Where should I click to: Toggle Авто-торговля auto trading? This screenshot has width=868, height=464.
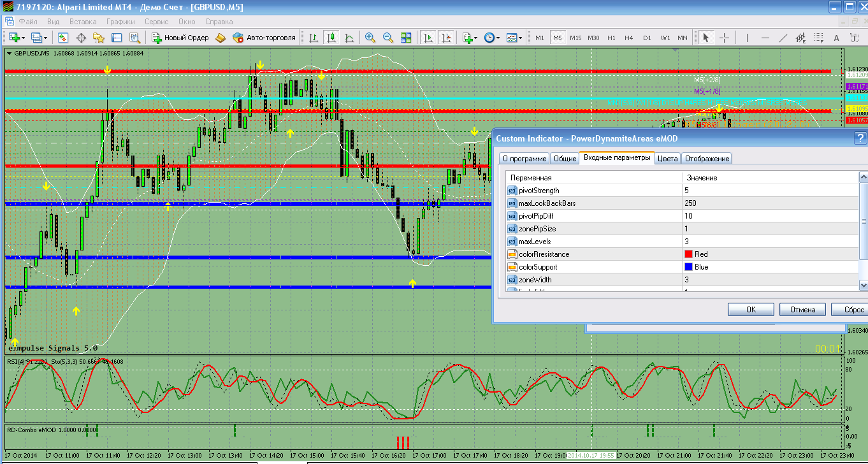(264, 38)
